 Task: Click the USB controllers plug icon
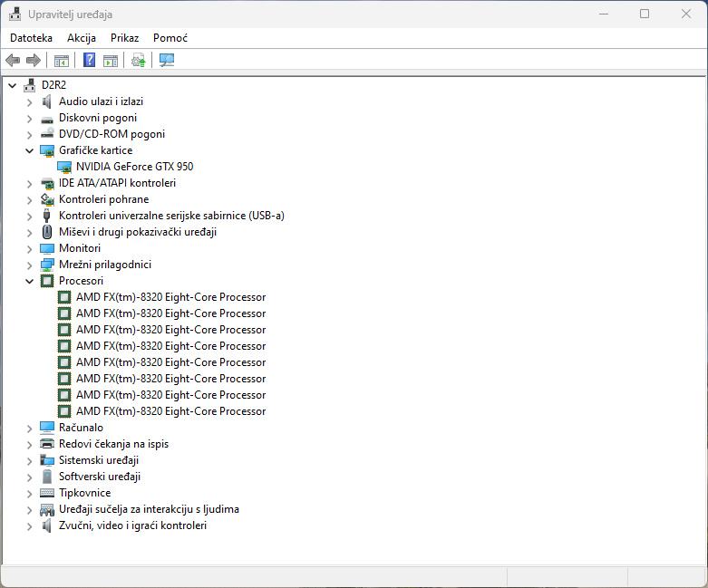tap(46, 216)
